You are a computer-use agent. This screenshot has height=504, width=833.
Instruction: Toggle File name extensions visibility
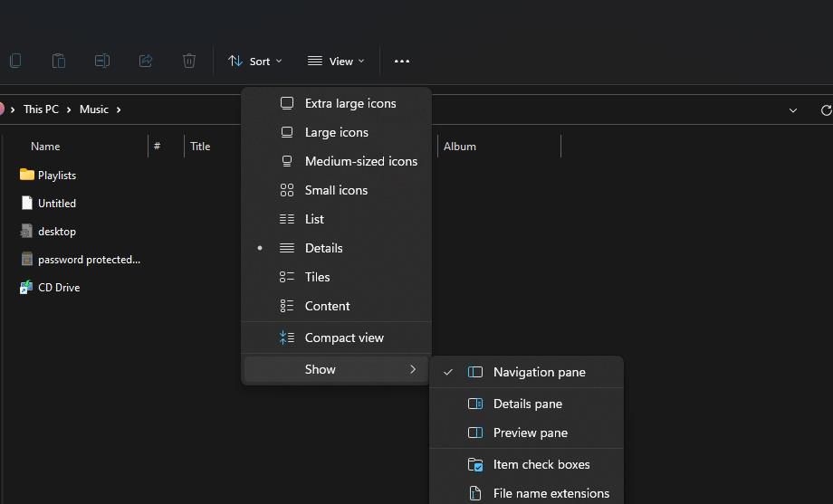[x=551, y=493]
